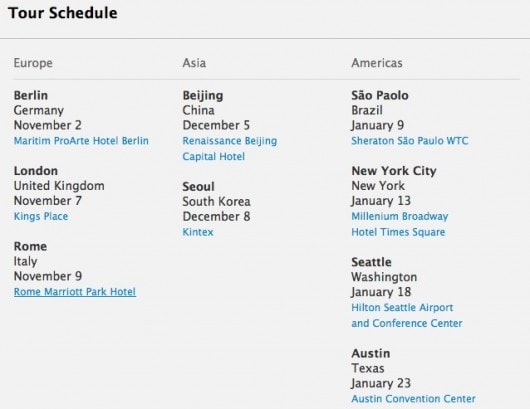Image resolution: width=530 pixels, height=409 pixels.
Task: Click the Berlin city name
Action: (31, 95)
